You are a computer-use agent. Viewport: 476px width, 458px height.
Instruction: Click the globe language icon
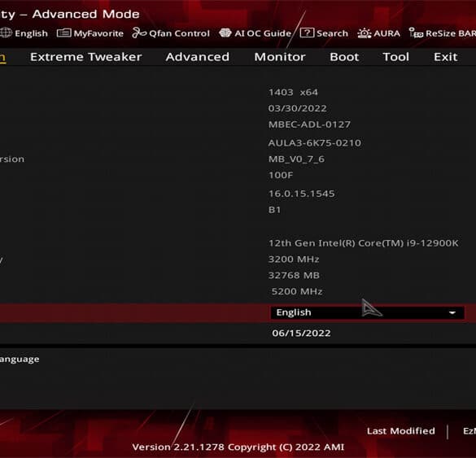click(6, 33)
